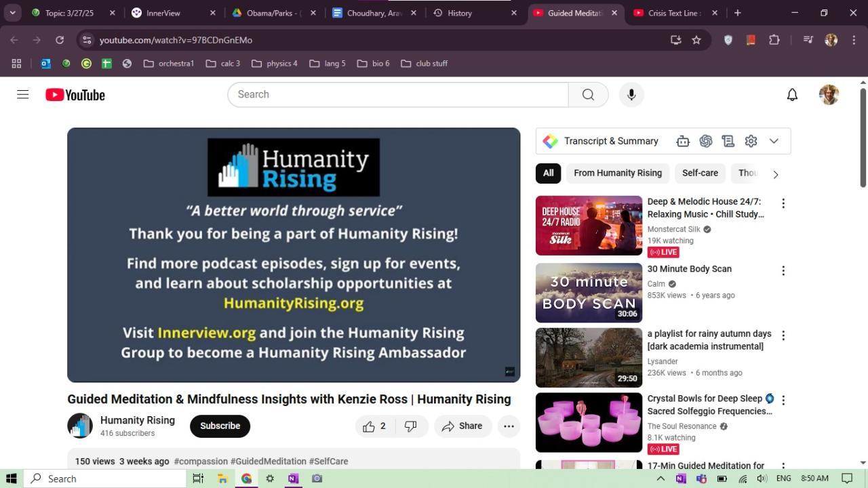Open File Explorer from the taskbar
Viewport: 868px width, 488px height.
tap(222, 479)
